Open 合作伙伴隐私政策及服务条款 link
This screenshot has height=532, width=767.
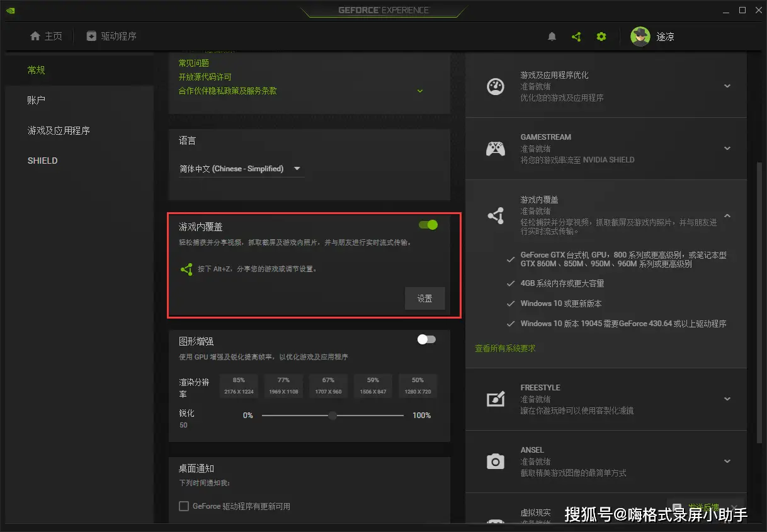point(227,91)
